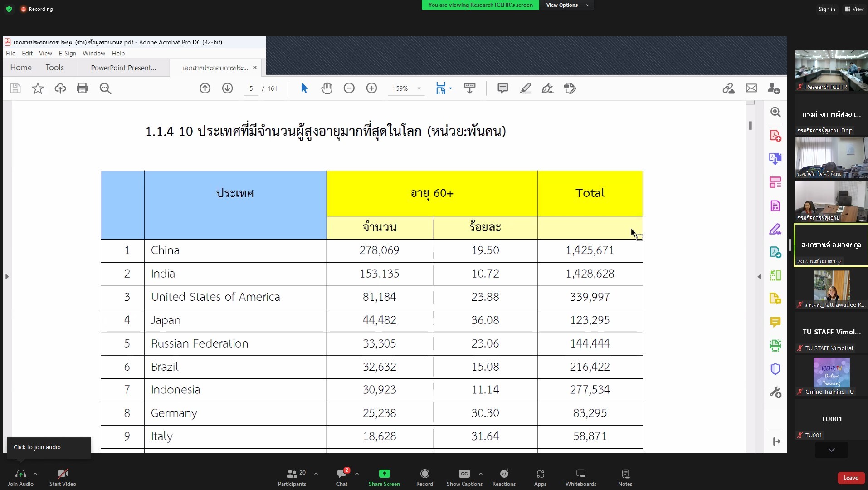Show more participant videos chevron
This screenshot has height=490, width=868.
pyautogui.click(x=831, y=450)
